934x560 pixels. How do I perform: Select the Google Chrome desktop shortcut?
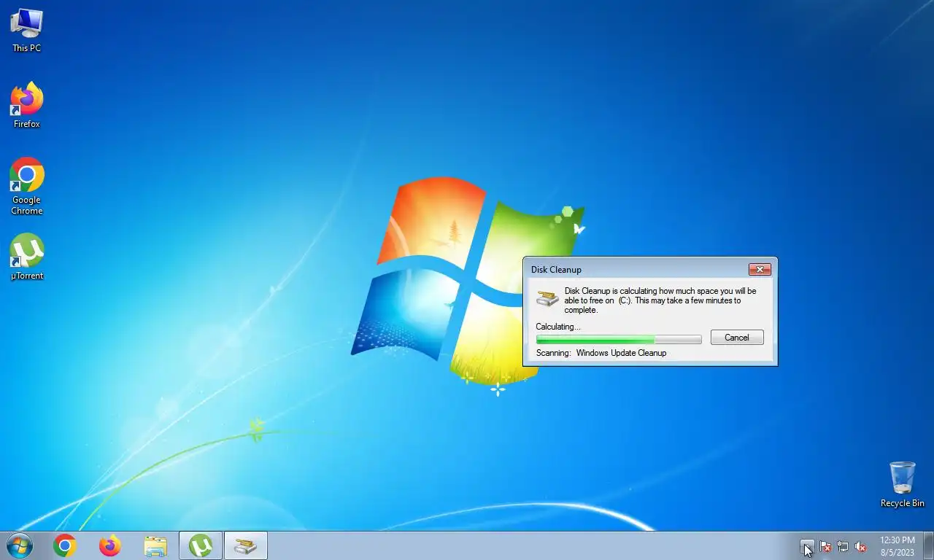[x=27, y=187]
